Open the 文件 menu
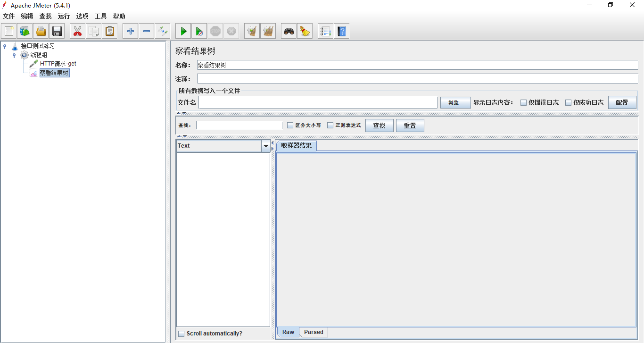644x343 pixels. pyautogui.click(x=9, y=16)
